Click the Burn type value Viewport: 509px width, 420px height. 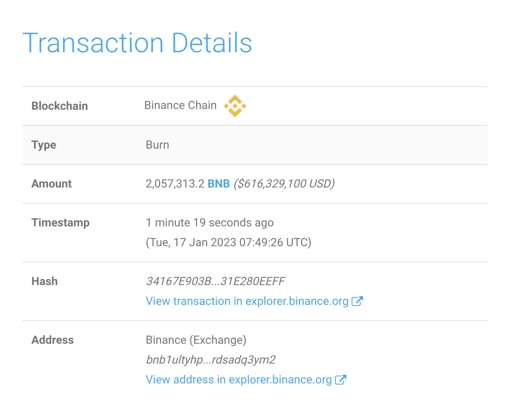(x=157, y=145)
